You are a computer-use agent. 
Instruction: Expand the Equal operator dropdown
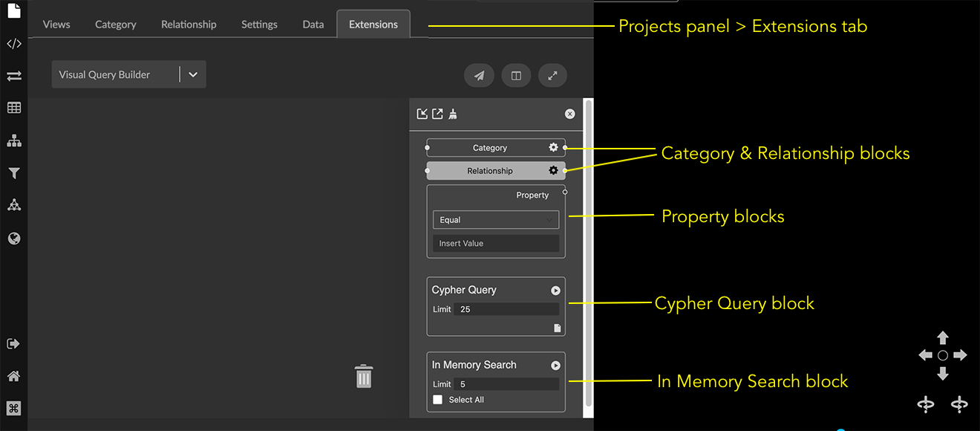click(495, 220)
